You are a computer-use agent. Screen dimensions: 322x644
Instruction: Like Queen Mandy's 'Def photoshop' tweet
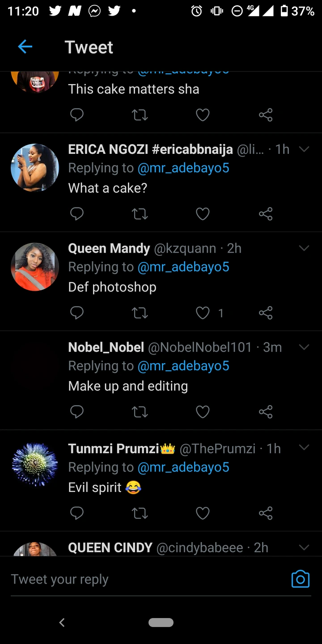pos(203,313)
